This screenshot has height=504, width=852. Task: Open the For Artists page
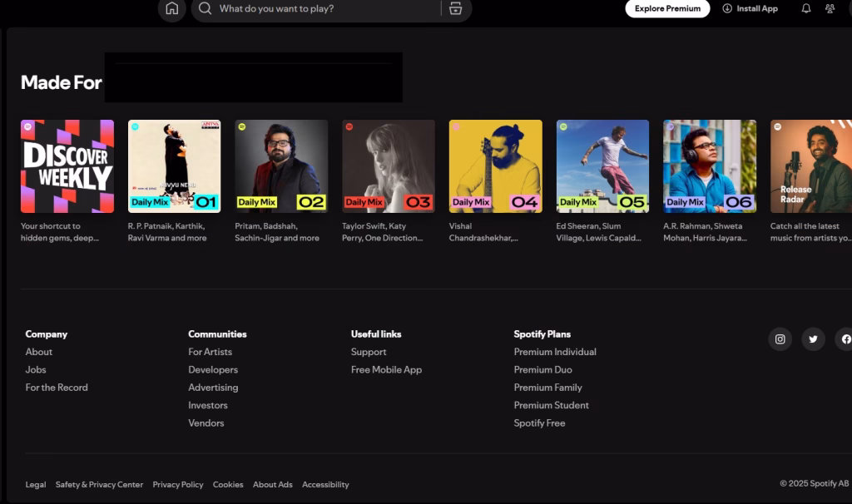tap(211, 352)
